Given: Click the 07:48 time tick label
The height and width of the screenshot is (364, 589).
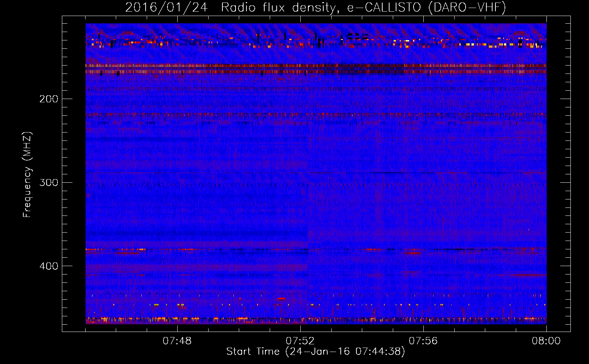Looking at the screenshot, I should [177, 341].
